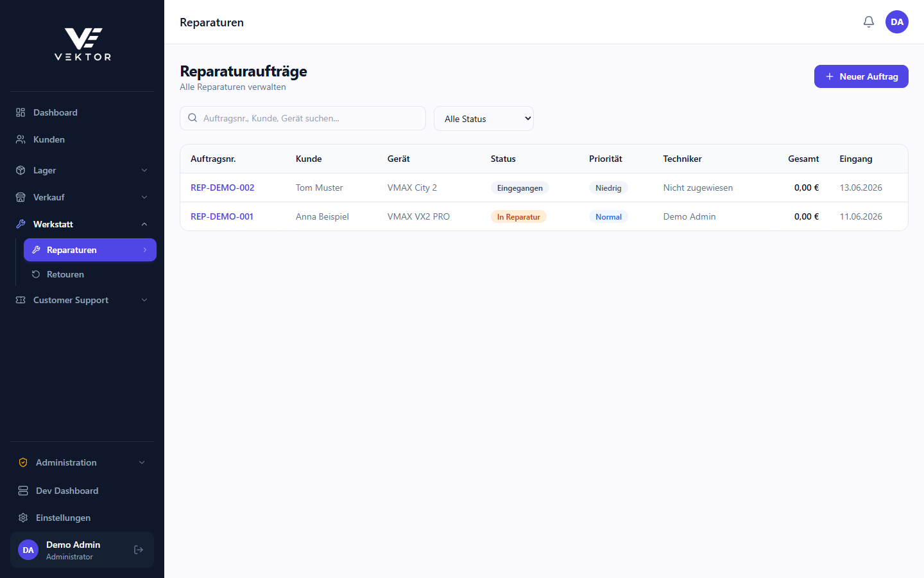Collapse the Werkstatt section chevron
924x578 pixels.
click(x=144, y=224)
